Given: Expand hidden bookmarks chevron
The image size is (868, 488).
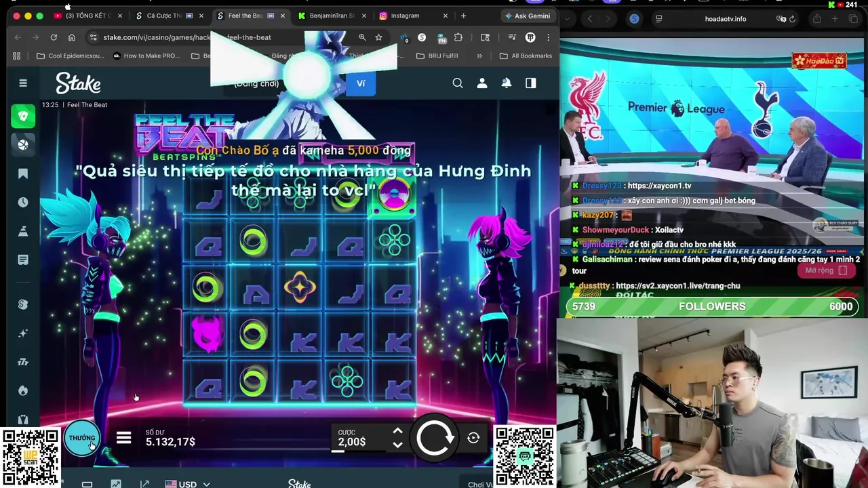Looking at the screenshot, I should point(479,56).
